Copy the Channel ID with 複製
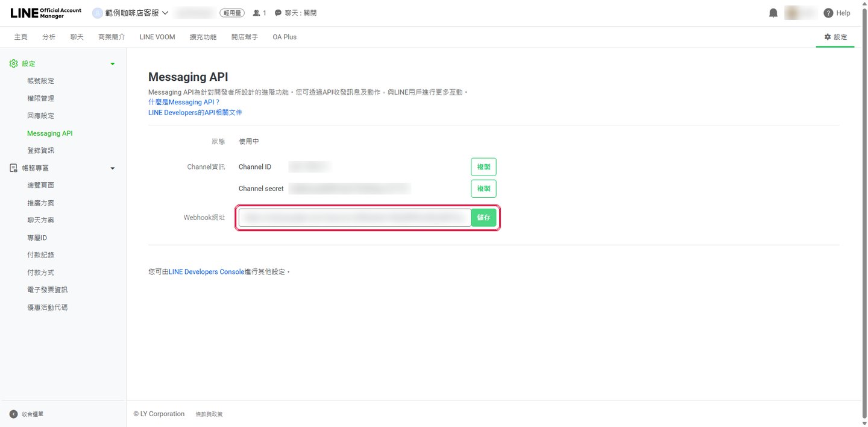Image resolution: width=868 pixels, height=427 pixels. (x=483, y=166)
